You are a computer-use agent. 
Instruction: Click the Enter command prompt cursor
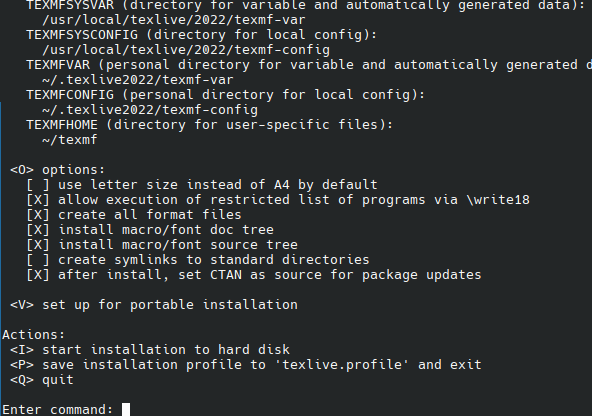pos(126,410)
